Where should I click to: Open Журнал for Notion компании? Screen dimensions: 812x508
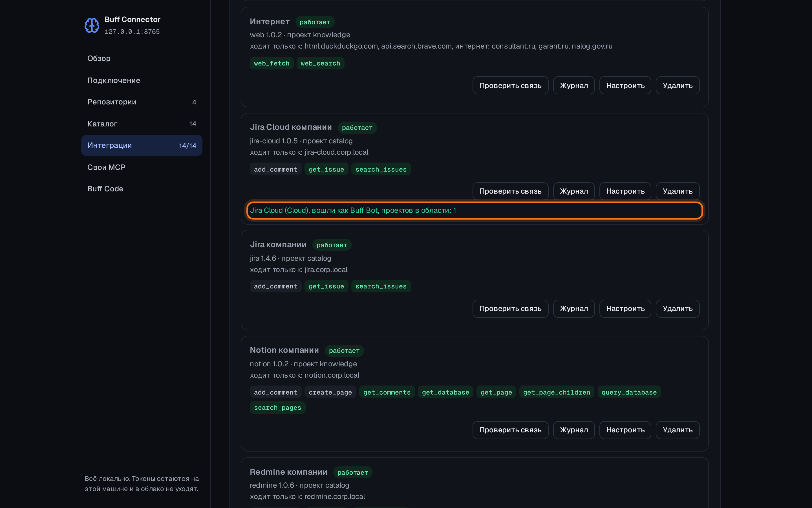coord(574,430)
